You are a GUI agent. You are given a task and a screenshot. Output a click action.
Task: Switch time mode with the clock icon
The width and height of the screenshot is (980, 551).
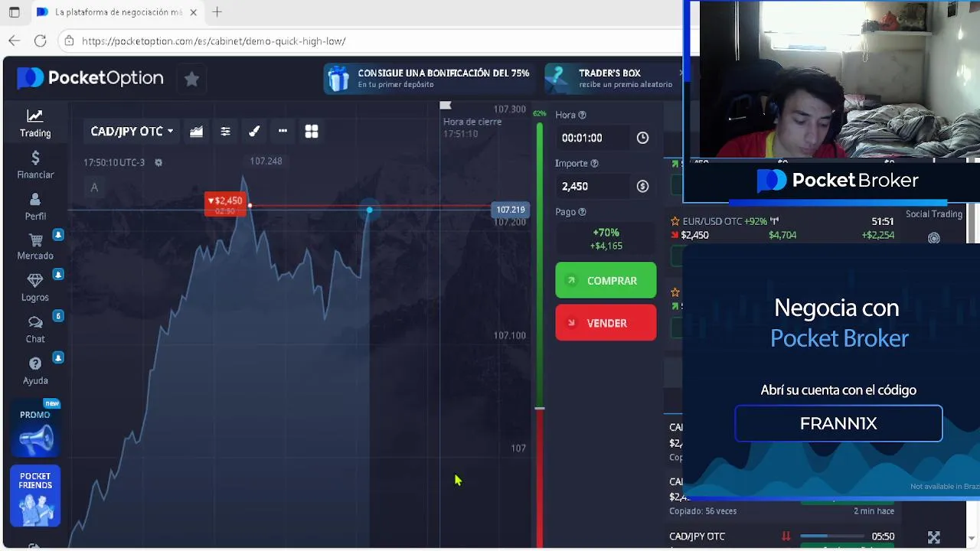click(642, 138)
